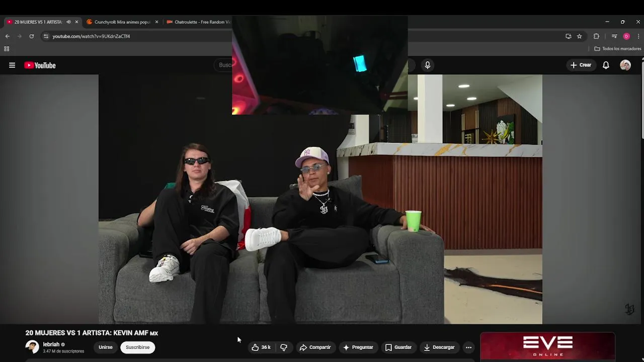Image resolution: width=644 pixels, height=362 pixels.
Task: Open the browser extensions puzzle icon
Action: [597, 36]
